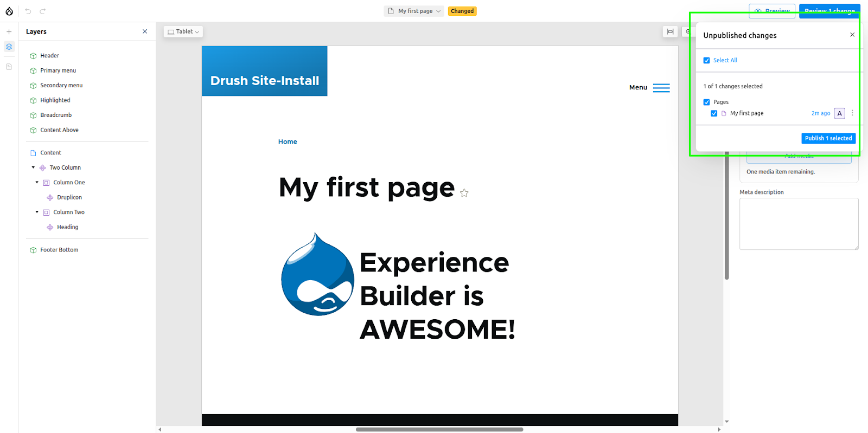
Task: Toggle the Pages group checkbox
Action: [706, 102]
